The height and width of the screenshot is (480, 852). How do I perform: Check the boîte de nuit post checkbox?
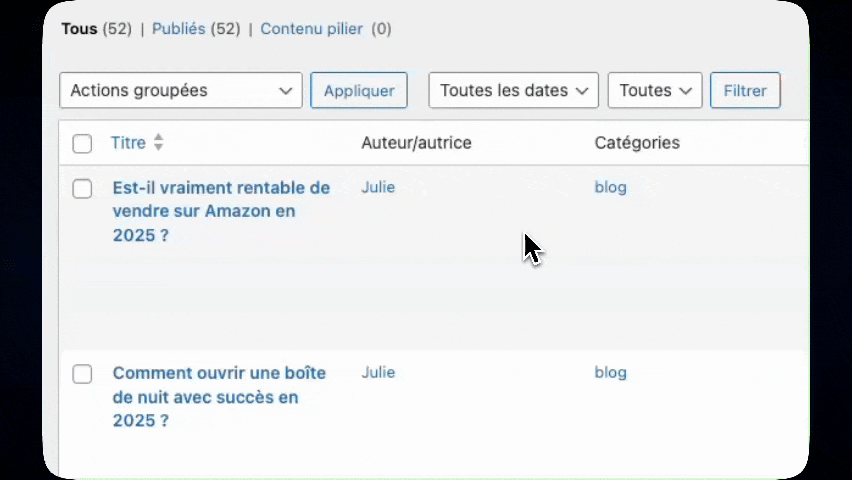point(82,374)
